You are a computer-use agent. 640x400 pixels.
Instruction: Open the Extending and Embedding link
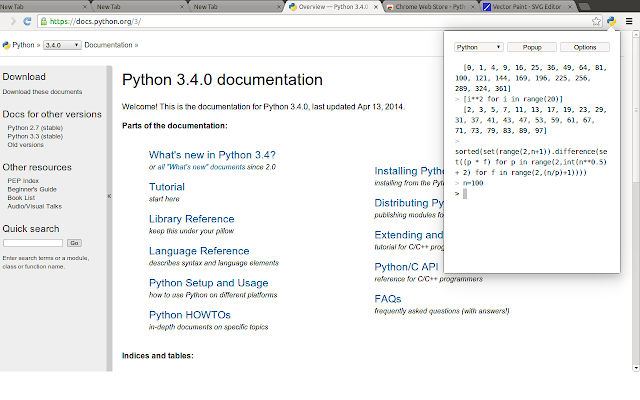click(409, 235)
